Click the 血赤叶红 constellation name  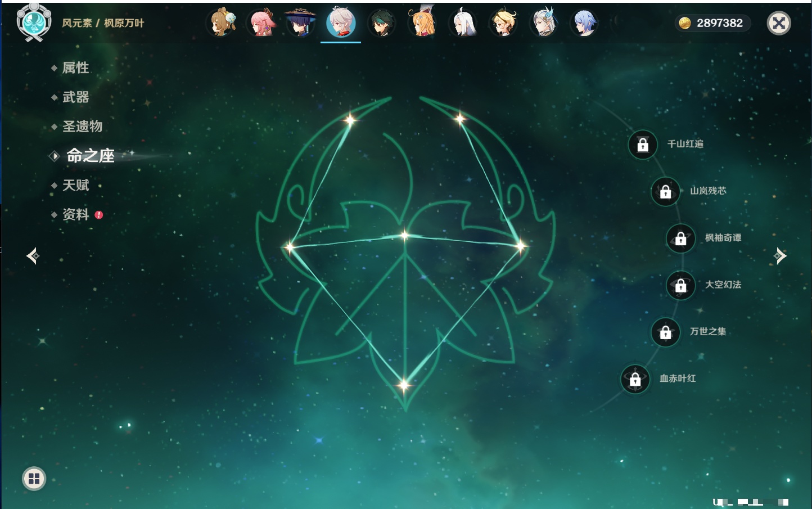coord(678,379)
